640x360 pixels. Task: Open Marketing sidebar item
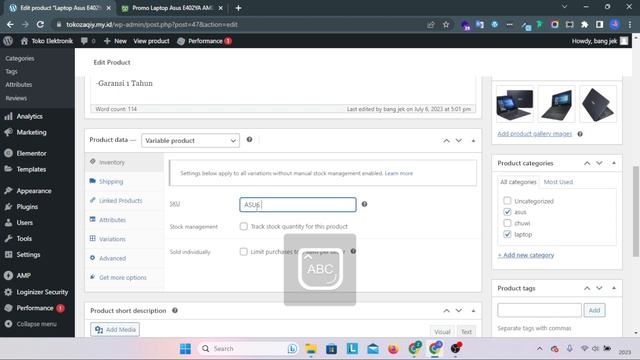[31, 132]
